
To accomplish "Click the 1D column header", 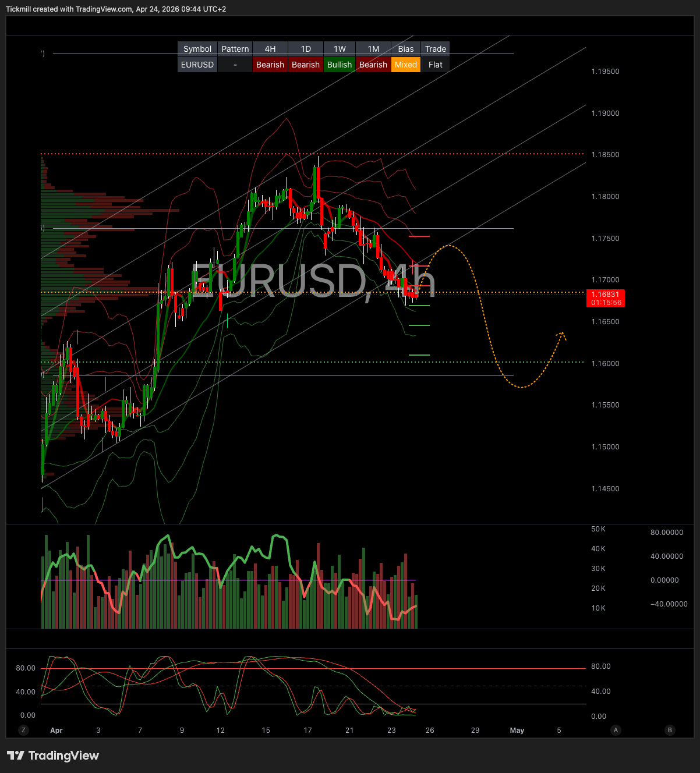I will click(306, 49).
